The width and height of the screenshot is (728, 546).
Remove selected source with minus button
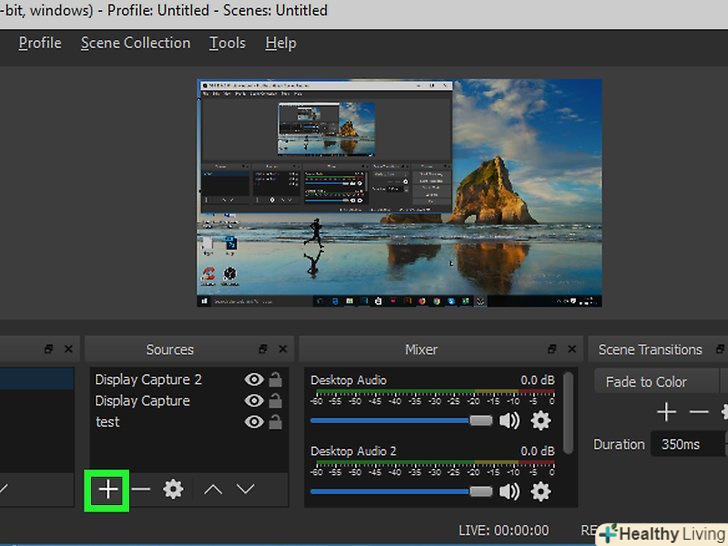141,489
